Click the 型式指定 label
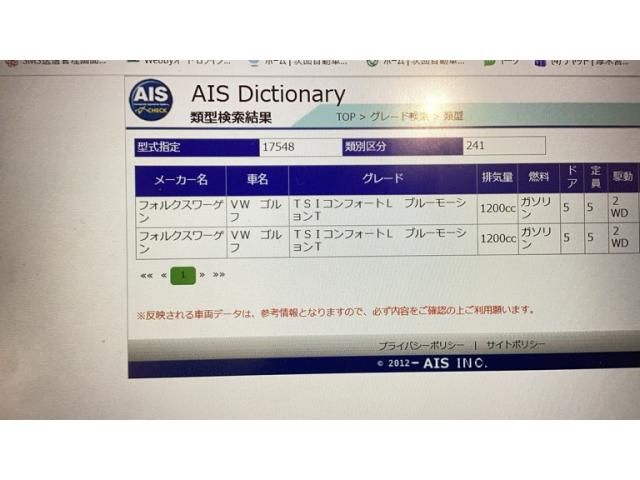Viewport: 640px width, 480px height. (197, 147)
